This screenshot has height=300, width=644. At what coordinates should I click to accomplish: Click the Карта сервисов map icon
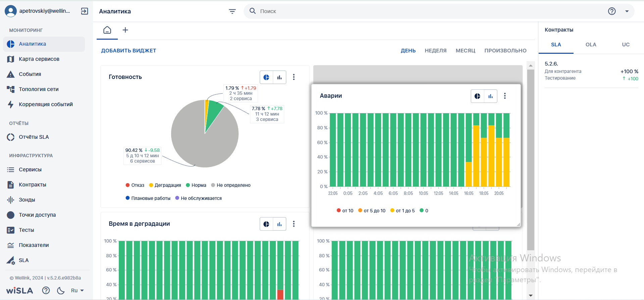(x=11, y=59)
